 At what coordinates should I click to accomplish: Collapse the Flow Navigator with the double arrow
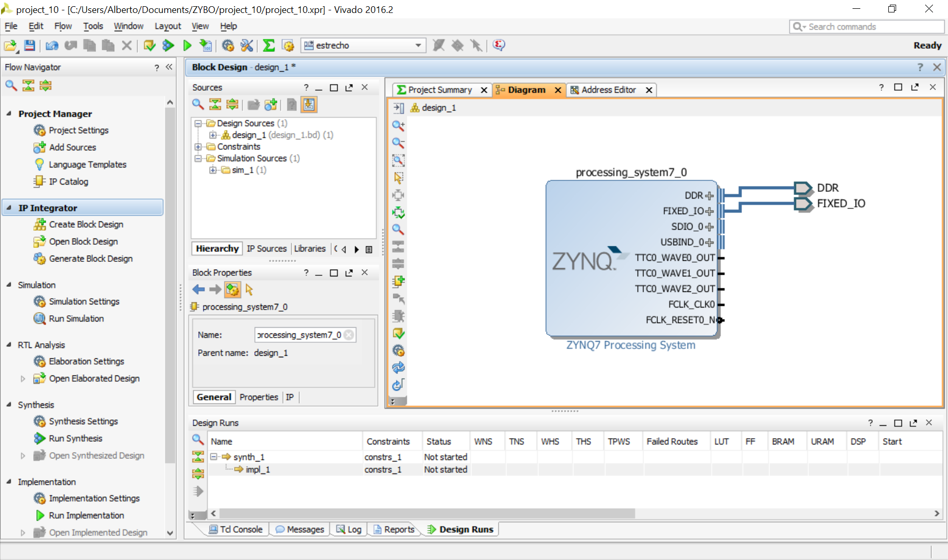tap(169, 67)
